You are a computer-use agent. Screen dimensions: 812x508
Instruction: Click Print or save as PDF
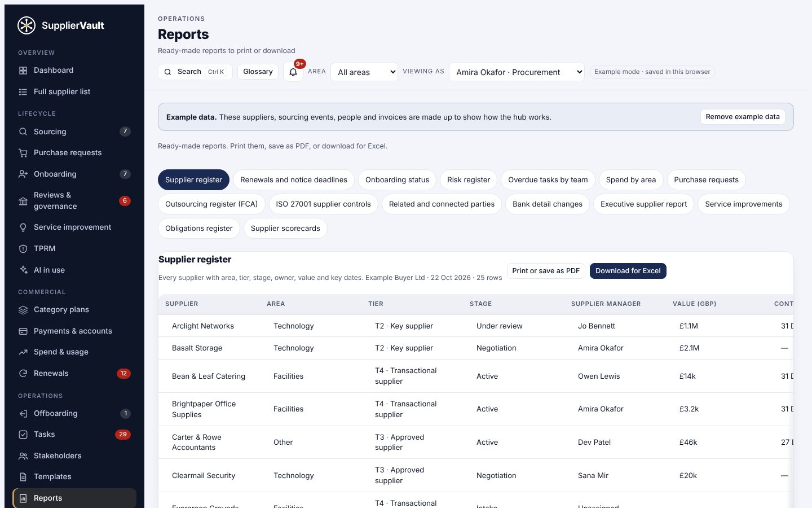[x=546, y=271]
